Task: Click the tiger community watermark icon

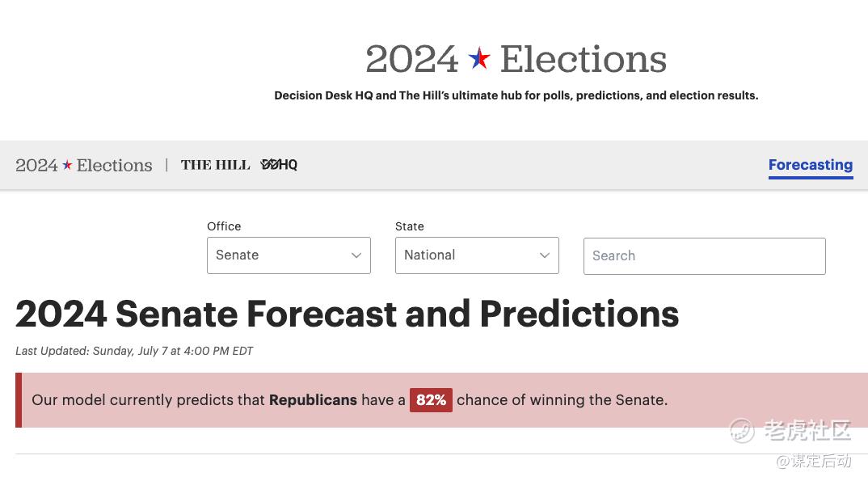Action: [x=741, y=430]
